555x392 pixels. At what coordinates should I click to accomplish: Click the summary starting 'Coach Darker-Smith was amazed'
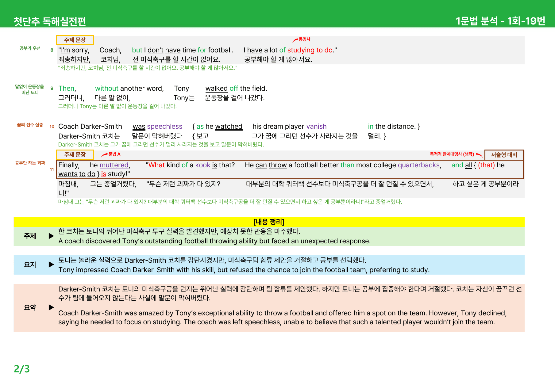283,318
